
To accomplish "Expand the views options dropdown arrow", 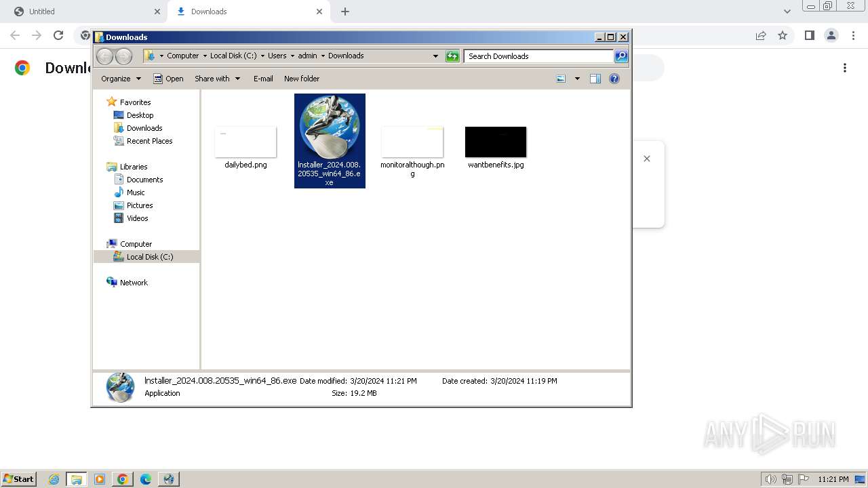I will [x=577, y=79].
